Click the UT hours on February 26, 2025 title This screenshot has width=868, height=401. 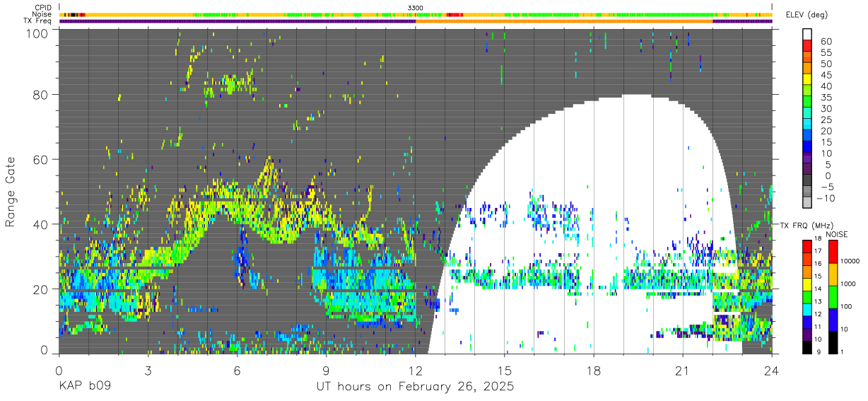click(x=416, y=387)
